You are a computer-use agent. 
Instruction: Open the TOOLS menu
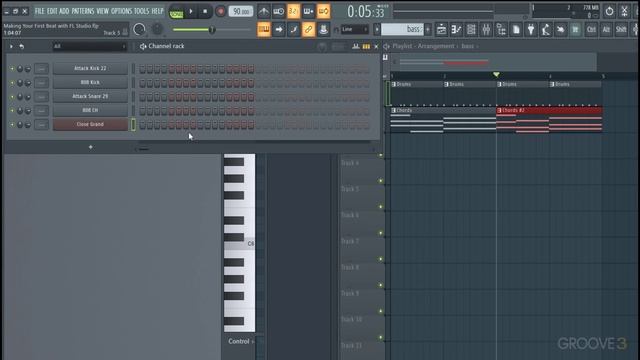[x=142, y=11]
